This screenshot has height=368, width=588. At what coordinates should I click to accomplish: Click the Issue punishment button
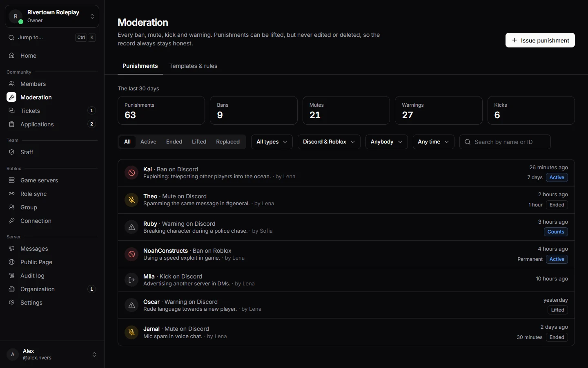pos(540,40)
